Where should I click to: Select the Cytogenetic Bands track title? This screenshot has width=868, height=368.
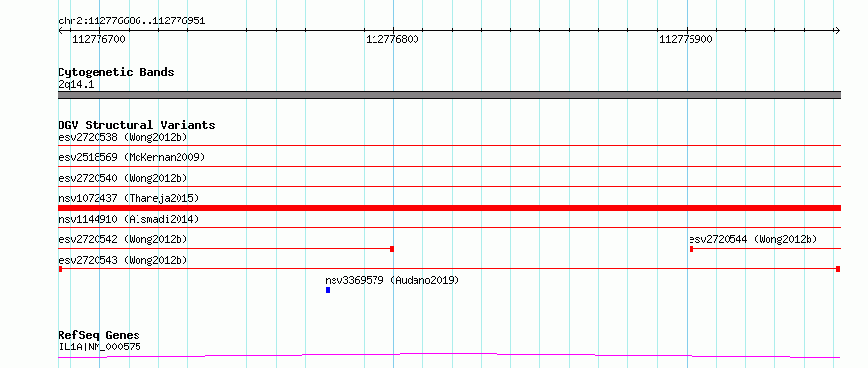116,72
